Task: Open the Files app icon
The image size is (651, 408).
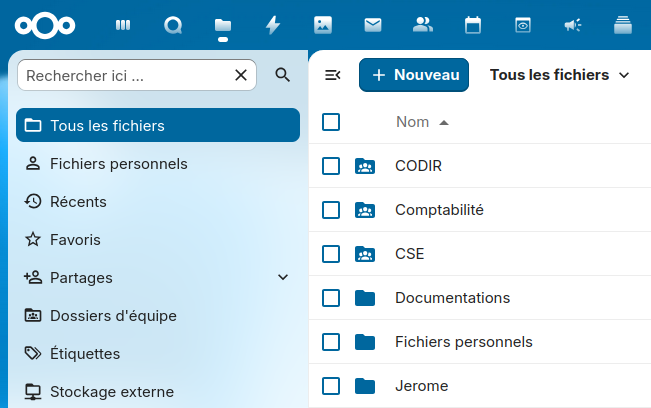Action: click(223, 25)
